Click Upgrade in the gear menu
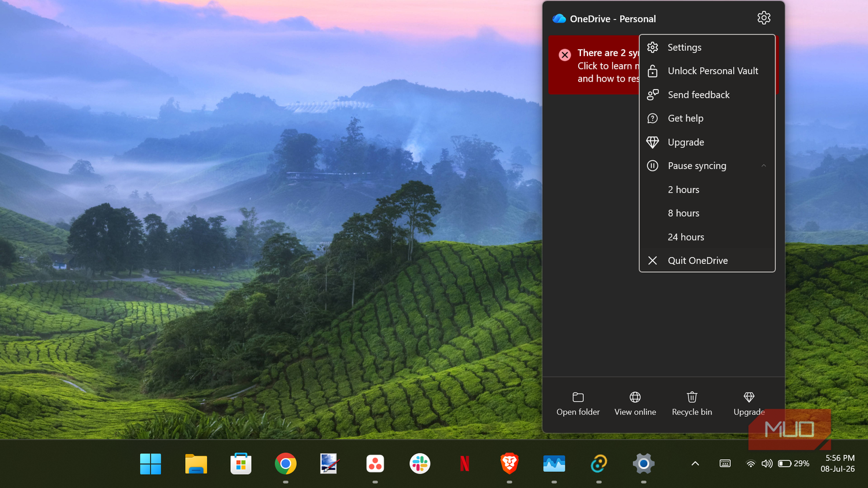 [707, 142]
